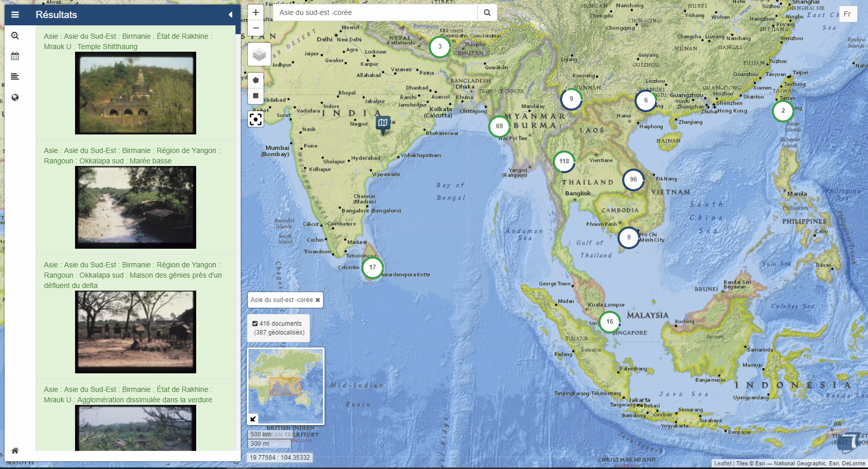This screenshot has height=469, width=868.
Task: Switch language with the Fr button
Action: coord(847,14)
